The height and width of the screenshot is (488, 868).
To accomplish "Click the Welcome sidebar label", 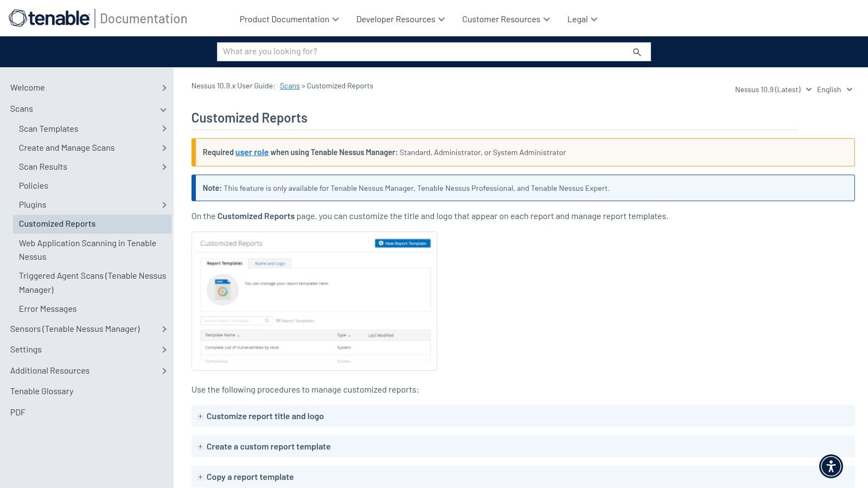I will (28, 88).
